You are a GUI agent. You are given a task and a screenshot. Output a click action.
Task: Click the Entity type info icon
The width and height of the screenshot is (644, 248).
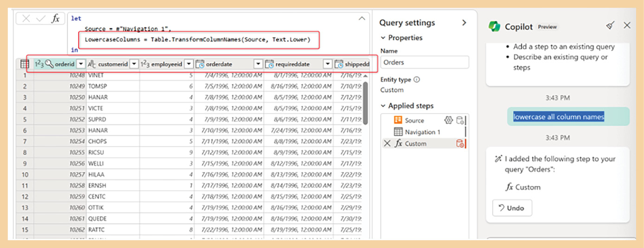click(x=416, y=79)
